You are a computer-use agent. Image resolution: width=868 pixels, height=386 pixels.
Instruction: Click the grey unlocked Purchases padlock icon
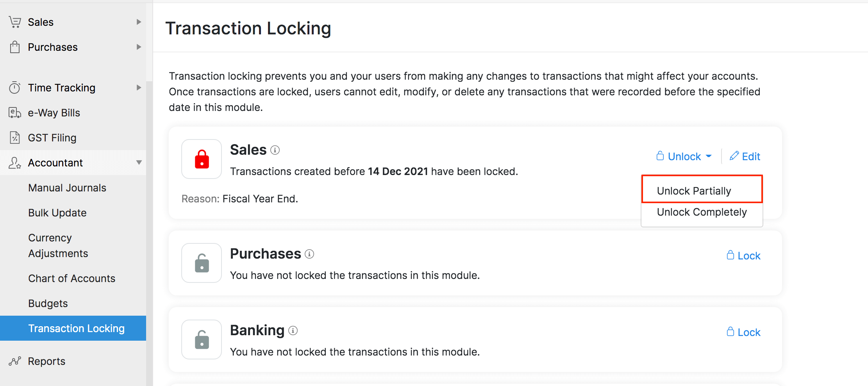pyautogui.click(x=202, y=263)
